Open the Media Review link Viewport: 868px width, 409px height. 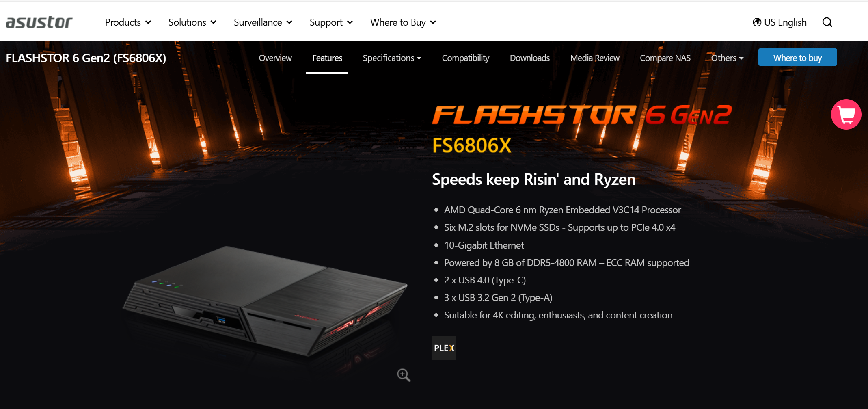[x=595, y=58]
